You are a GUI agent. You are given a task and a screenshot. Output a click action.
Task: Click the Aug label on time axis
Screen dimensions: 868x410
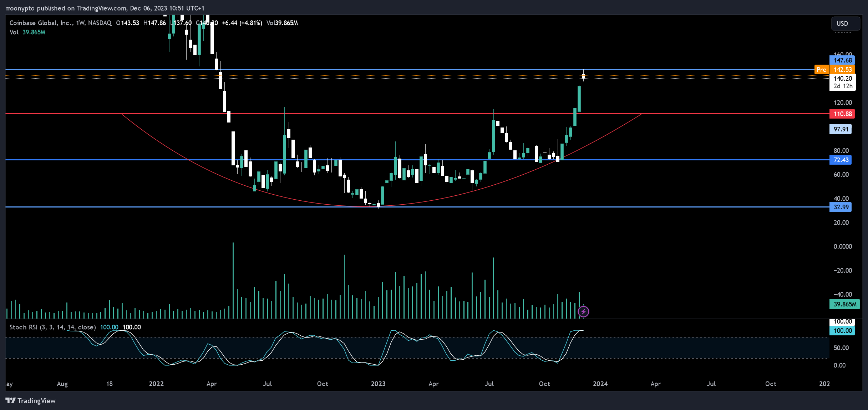pos(62,384)
